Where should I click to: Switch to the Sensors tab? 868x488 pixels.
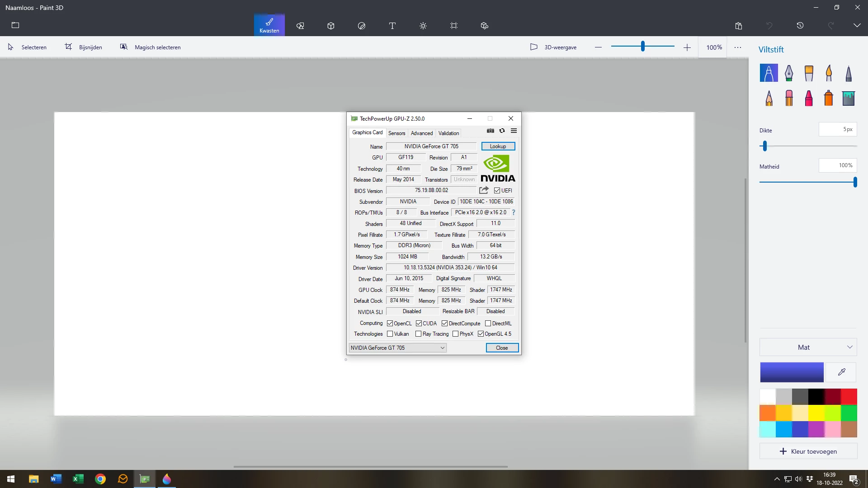(x=396, y=133)
